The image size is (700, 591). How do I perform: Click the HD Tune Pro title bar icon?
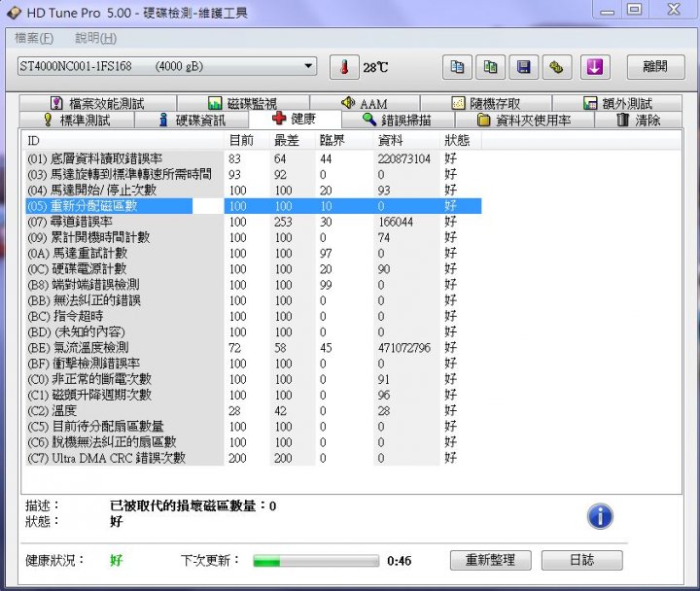click(14, 12)
